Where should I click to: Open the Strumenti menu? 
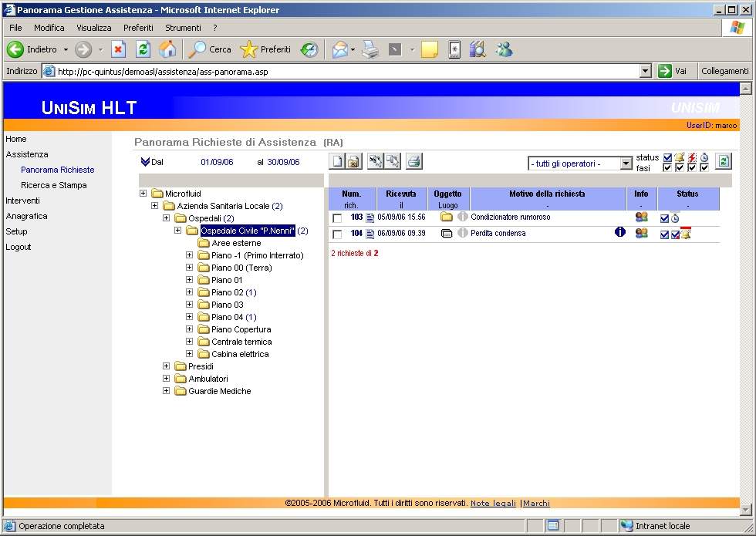184,28
